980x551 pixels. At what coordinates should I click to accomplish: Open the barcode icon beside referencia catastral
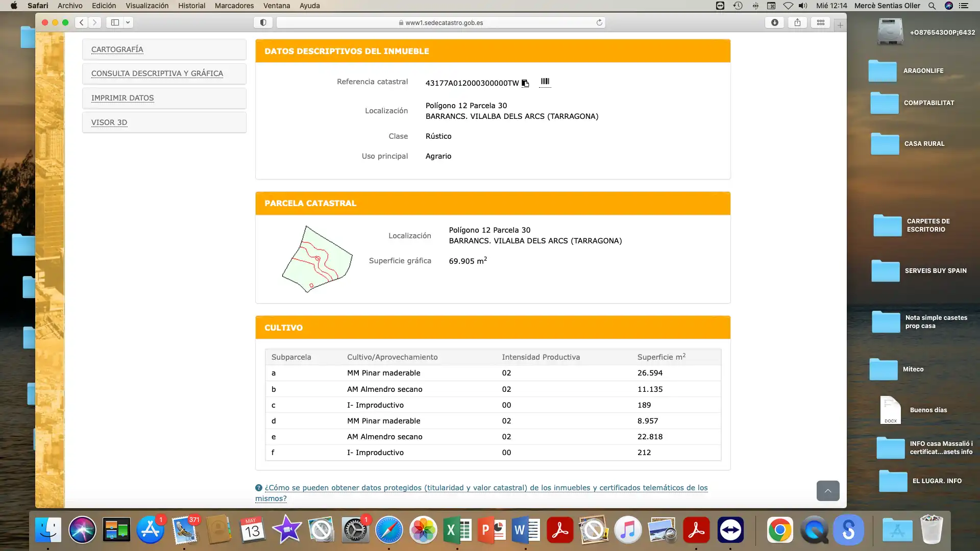[x=545, y=82]
